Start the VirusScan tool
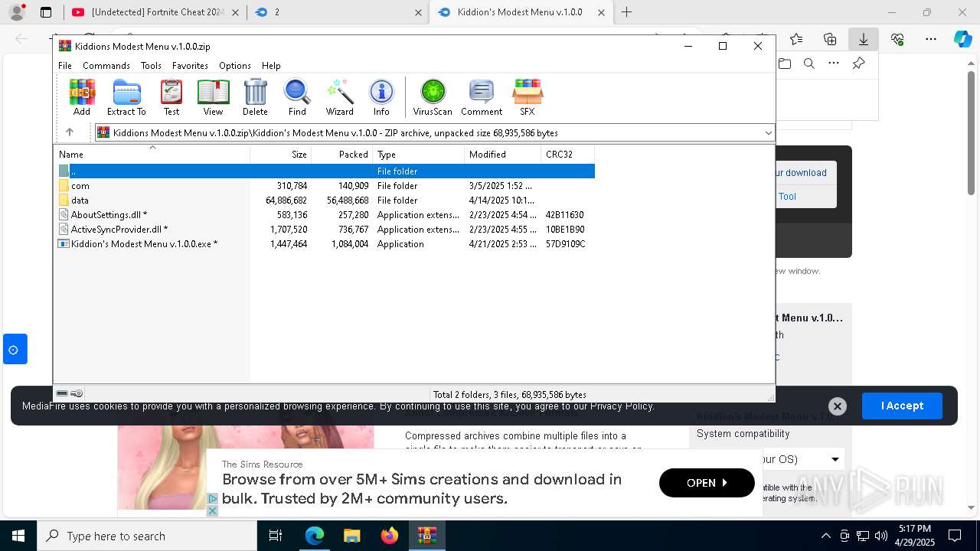 pos(433,97)
